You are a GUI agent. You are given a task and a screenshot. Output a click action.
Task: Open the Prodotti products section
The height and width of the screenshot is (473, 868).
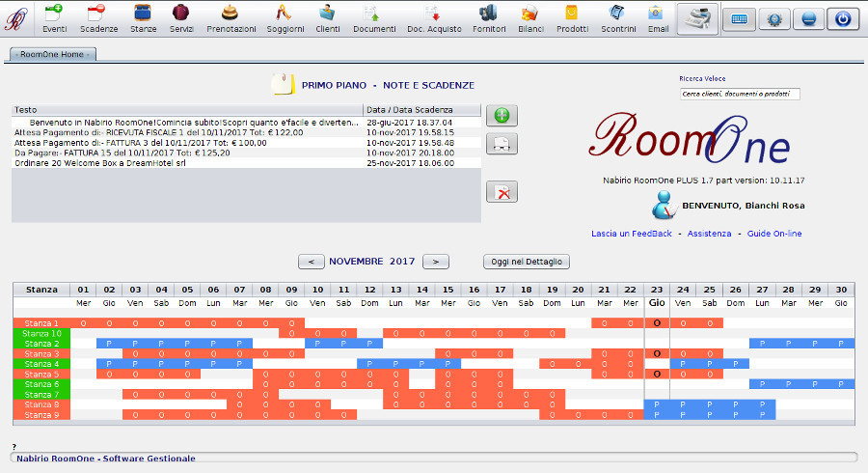pos(572,19)
